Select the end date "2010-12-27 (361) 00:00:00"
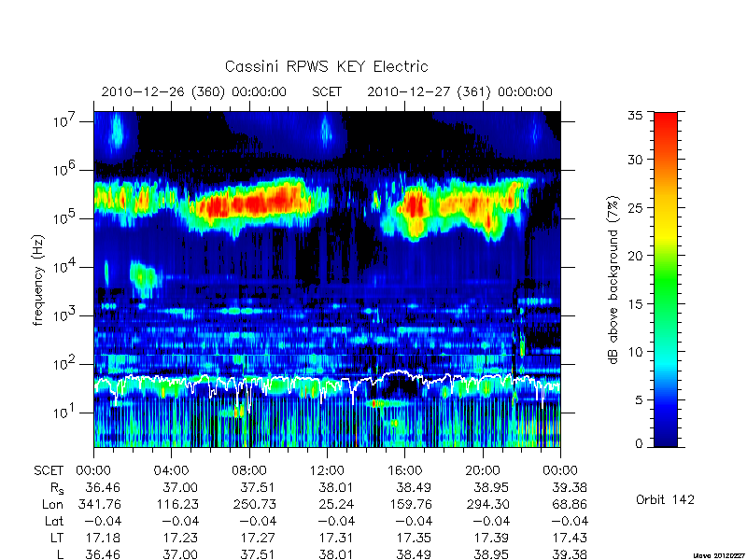 click(459, 91)
